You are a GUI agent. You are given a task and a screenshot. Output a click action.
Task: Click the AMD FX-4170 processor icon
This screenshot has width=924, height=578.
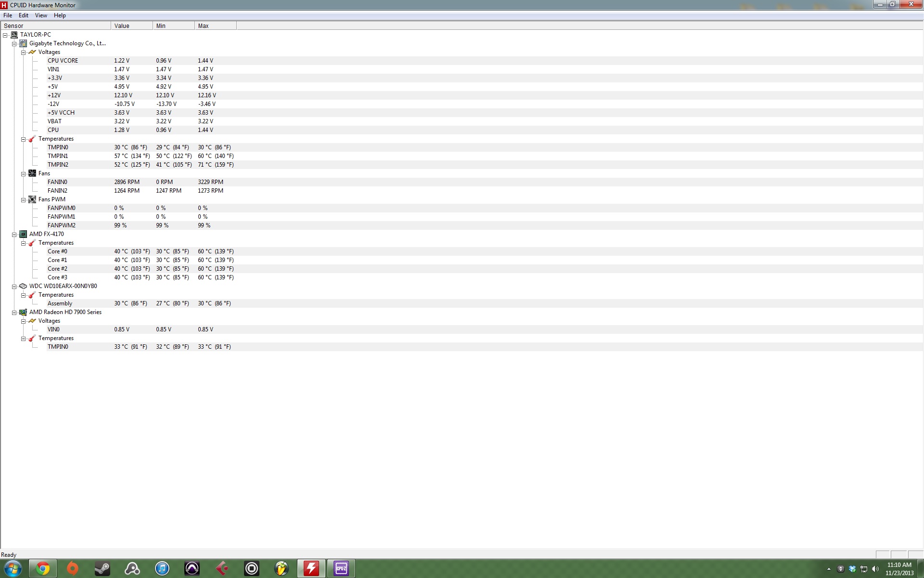coord(23,234)
